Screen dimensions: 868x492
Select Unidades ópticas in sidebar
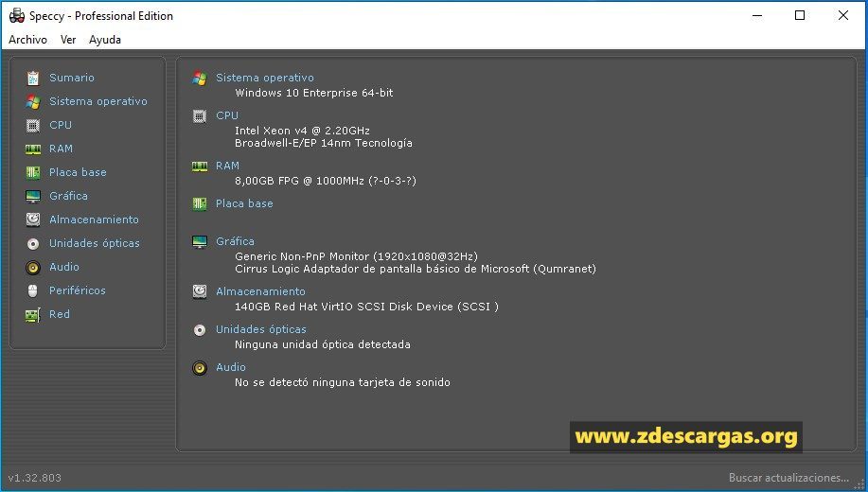point(95,243)
